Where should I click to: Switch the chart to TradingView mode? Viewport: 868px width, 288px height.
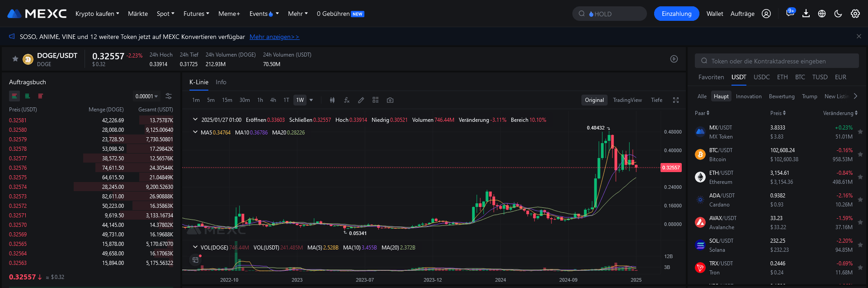click(x=627, y=100)
